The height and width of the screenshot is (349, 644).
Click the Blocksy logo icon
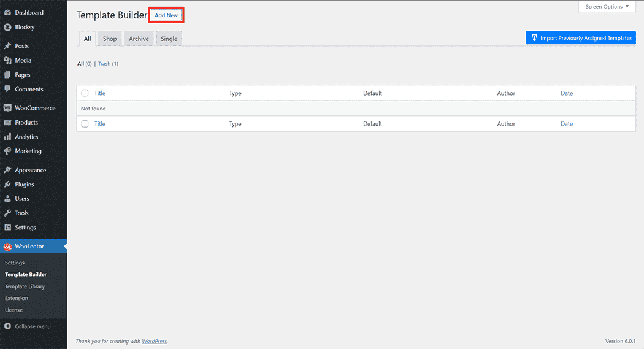pos(7,27)
